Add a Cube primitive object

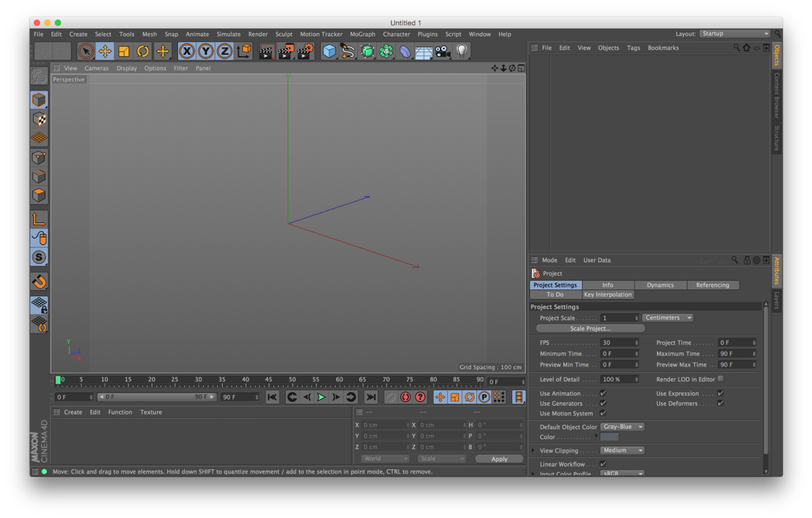(329, 51)
